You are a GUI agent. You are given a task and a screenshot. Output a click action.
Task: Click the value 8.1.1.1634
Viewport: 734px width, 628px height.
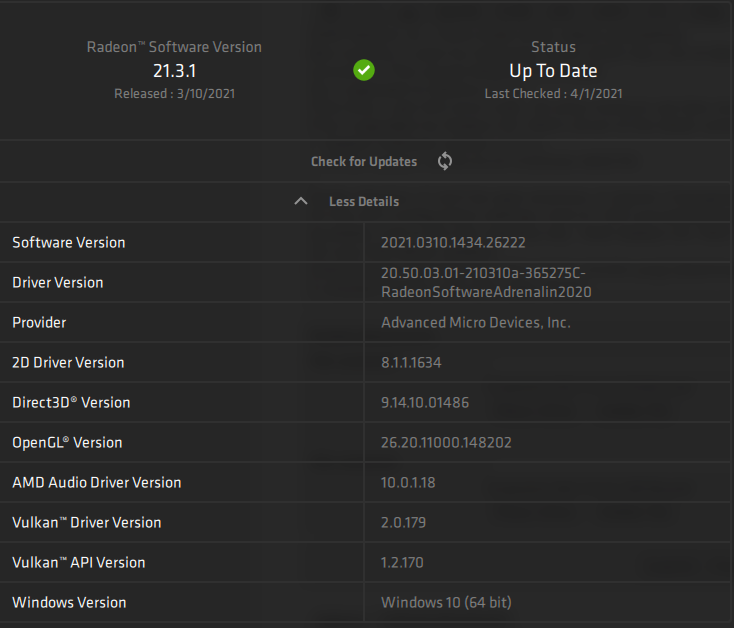(411, 363)
